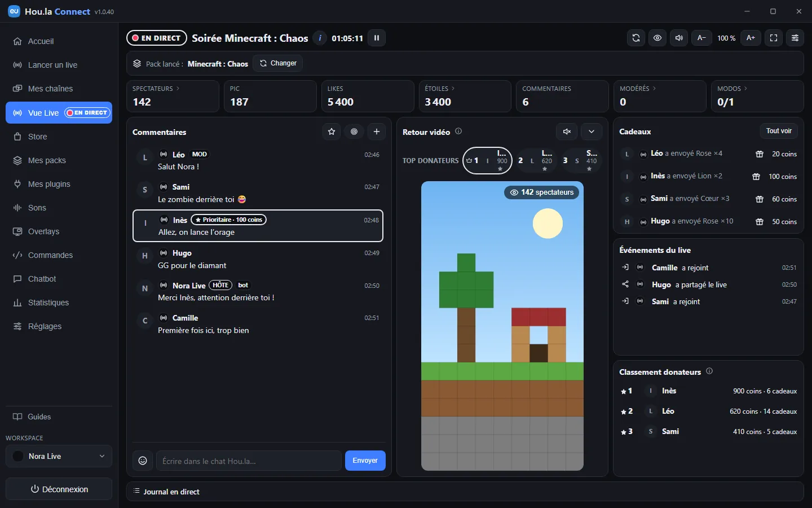
Task: Open Mes plugins in the sidebar
Action: tap(59, 184)
